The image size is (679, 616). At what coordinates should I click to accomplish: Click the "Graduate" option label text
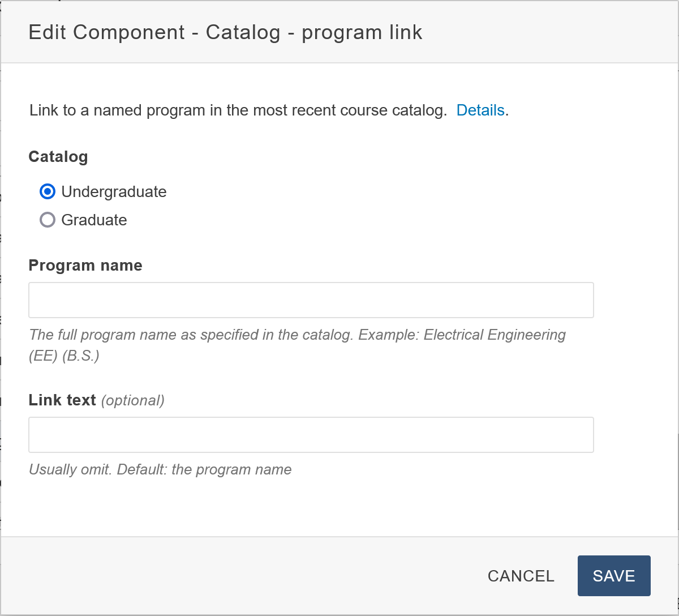(x=94, y=220)
